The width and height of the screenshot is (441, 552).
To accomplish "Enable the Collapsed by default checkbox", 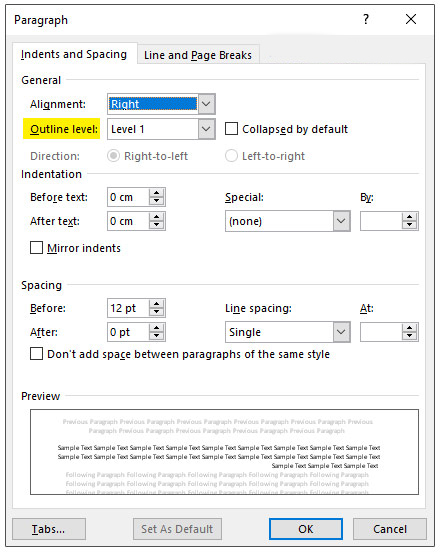I will point(231,129).
